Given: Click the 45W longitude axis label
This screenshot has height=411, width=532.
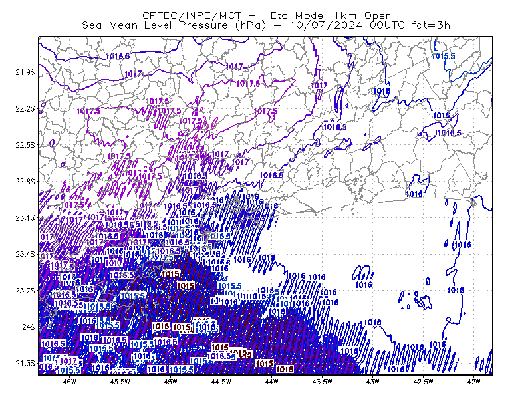Looking at the screenshot, I should 170,382.
